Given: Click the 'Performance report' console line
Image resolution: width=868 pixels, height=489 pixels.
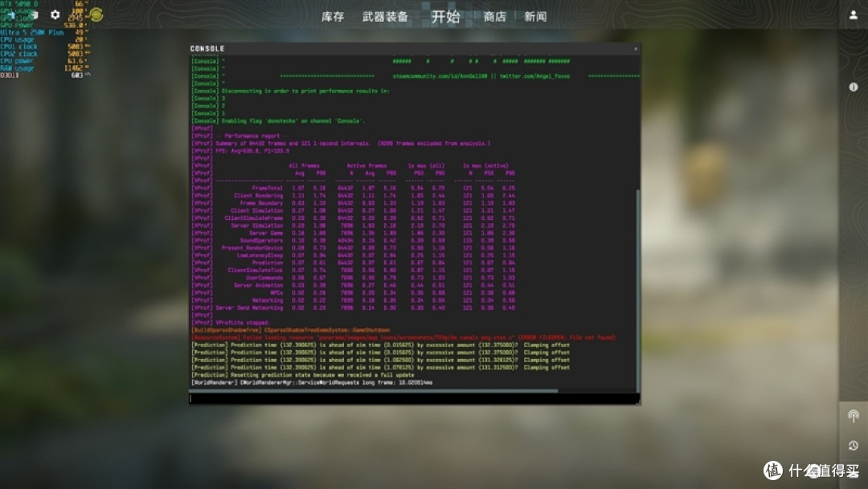Looking at the screenshot, I should click(x=240, y=136).
